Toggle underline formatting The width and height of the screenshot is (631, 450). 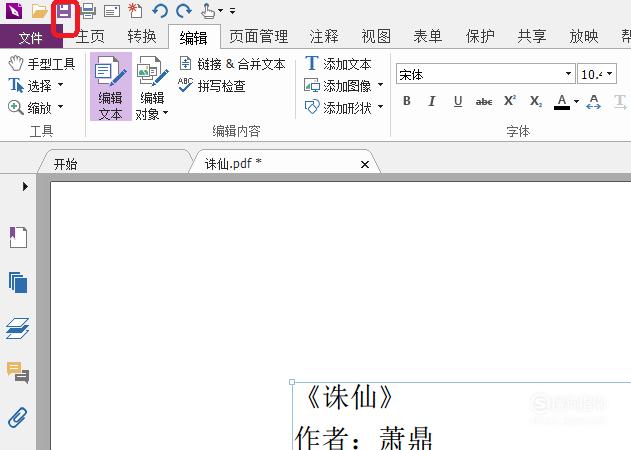coord(458,101)
